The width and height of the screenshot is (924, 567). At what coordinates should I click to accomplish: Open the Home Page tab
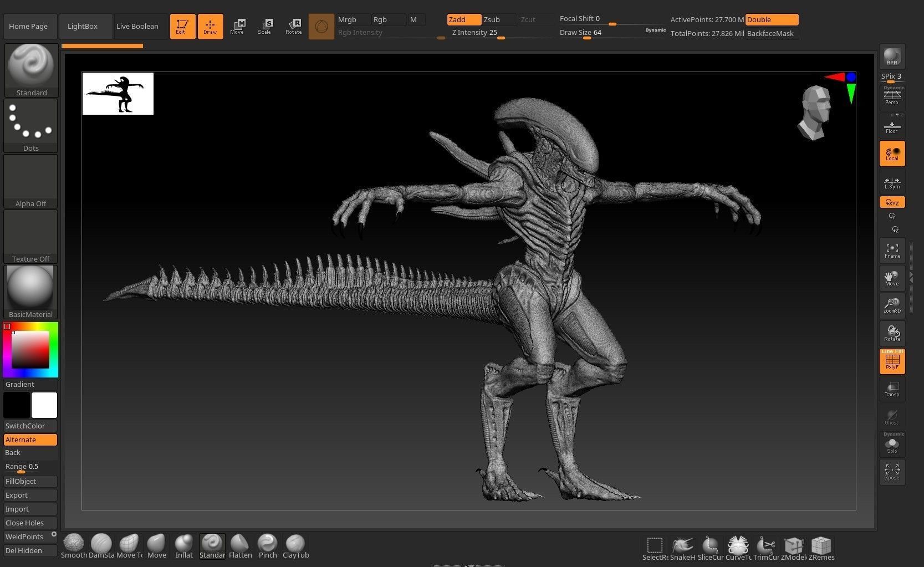point(30,26)
